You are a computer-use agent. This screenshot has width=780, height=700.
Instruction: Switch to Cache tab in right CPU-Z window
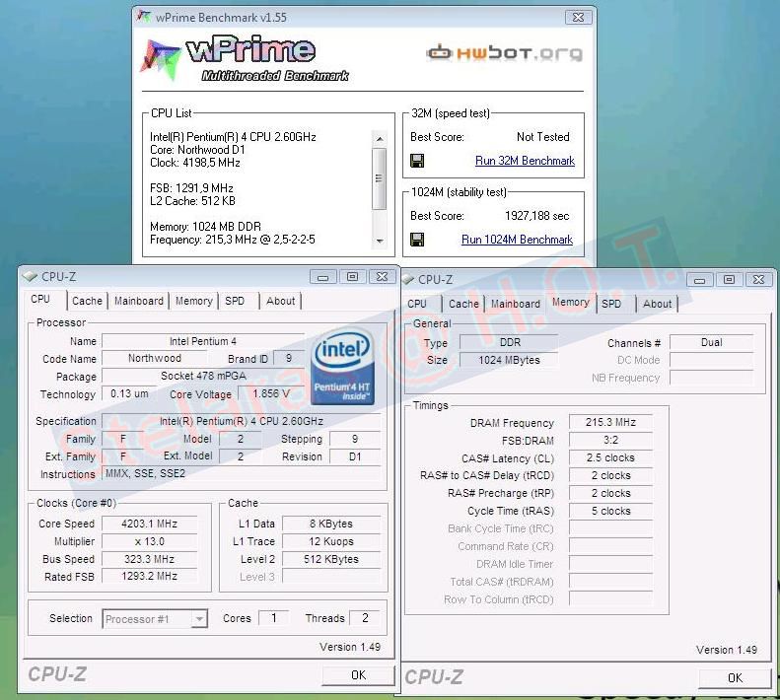(463, 304)
